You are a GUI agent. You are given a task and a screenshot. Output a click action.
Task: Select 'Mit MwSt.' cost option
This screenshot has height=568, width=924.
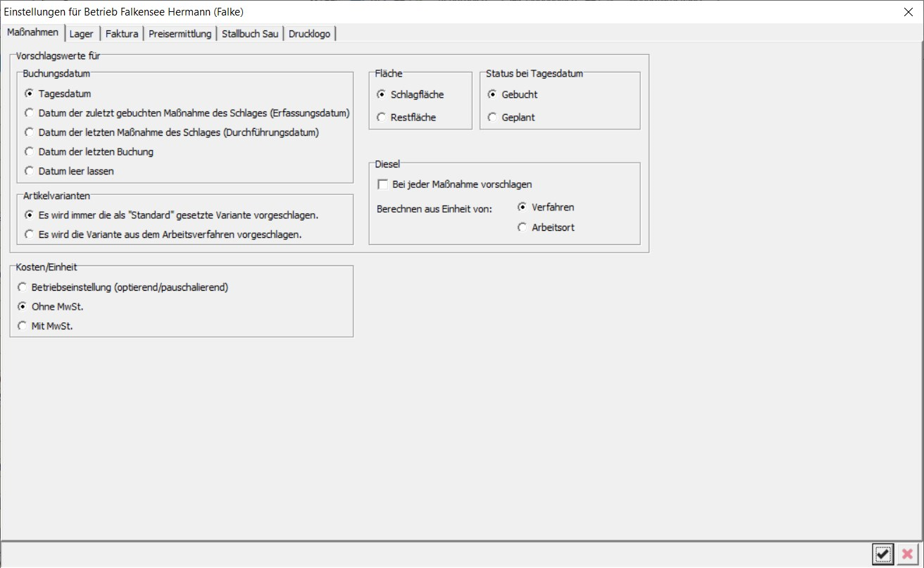coord(22,326)
